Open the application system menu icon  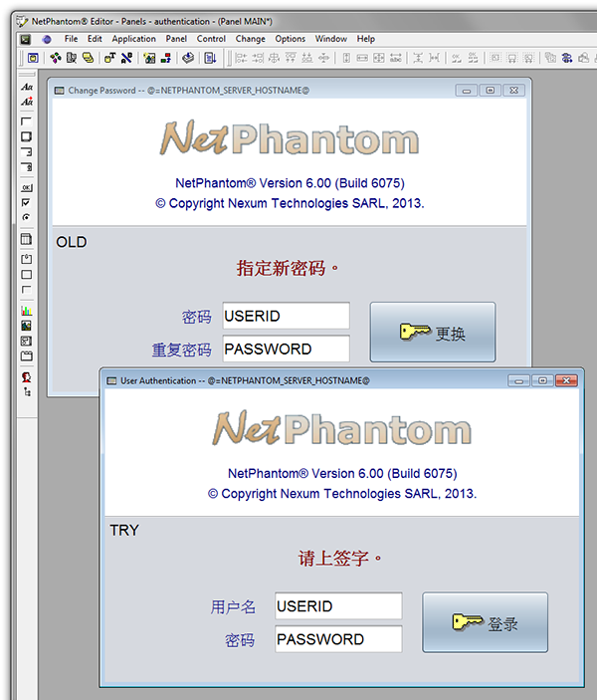26,39
